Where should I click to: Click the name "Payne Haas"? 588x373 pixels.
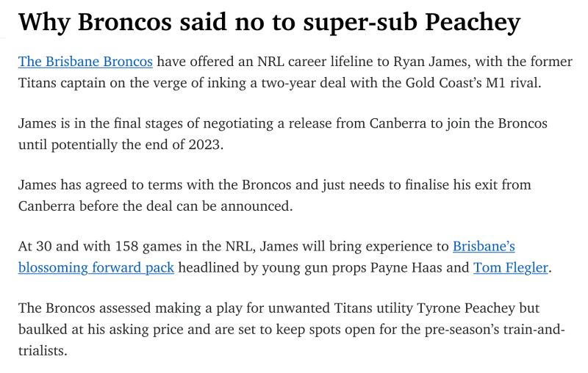click(406, 267)
